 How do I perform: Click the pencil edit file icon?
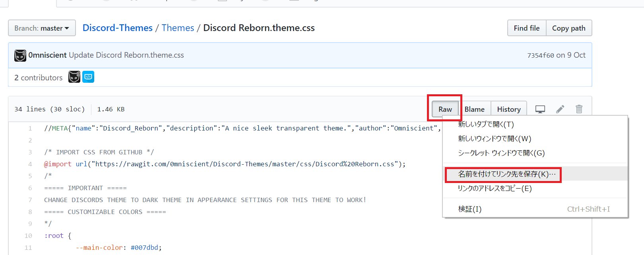560,109
